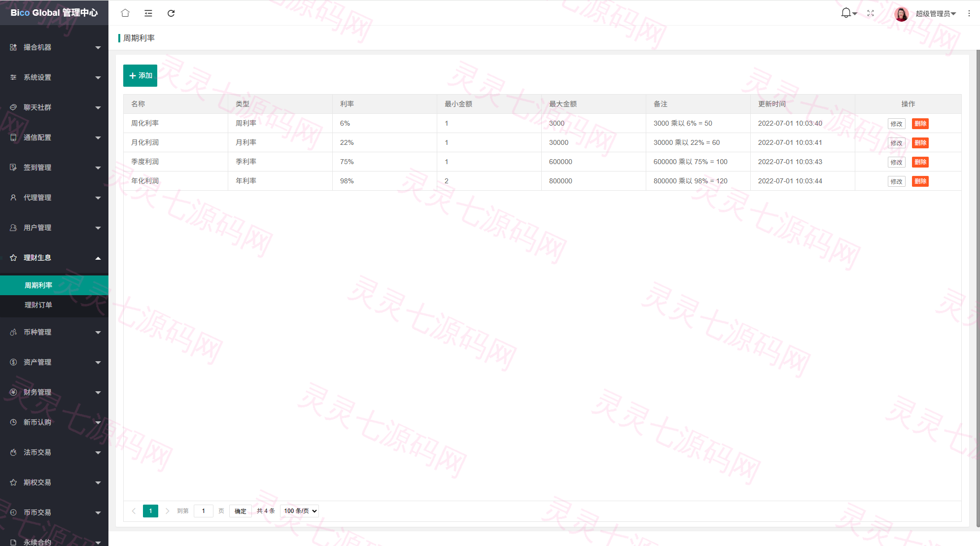The image size is (980, 546).
Task: Select the 周期利率 submenu item
Action: tap(54, 285)
